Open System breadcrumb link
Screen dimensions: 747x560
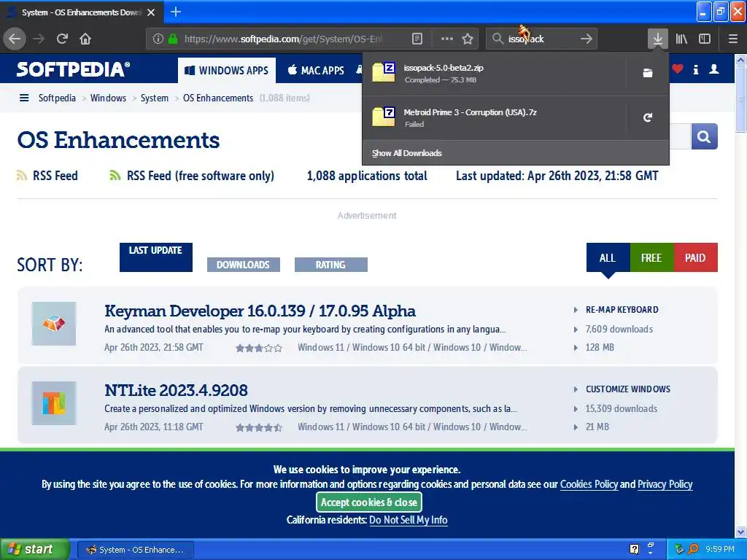pos(155,98)
